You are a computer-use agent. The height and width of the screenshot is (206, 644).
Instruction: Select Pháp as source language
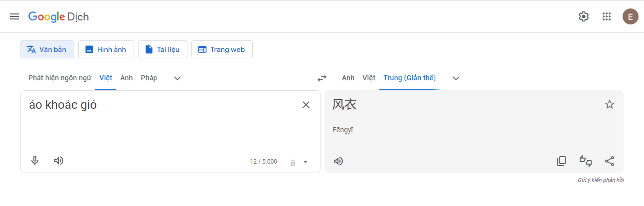click(149, 78)
